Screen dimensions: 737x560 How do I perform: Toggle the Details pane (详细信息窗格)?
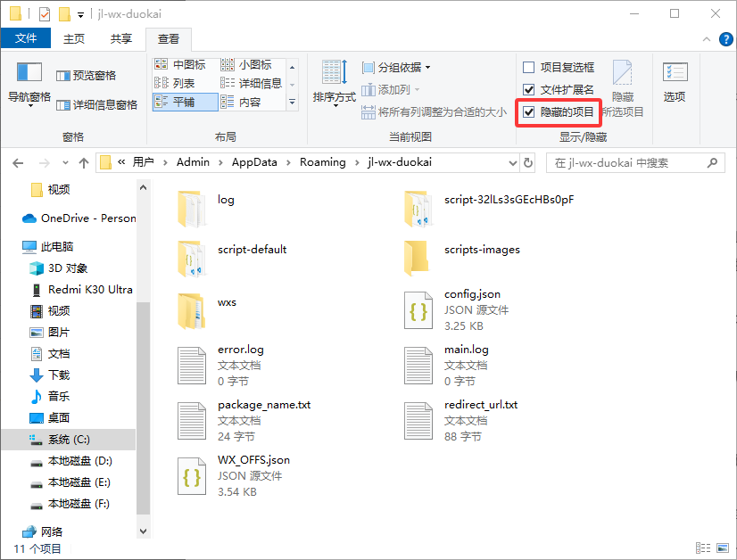97,104
